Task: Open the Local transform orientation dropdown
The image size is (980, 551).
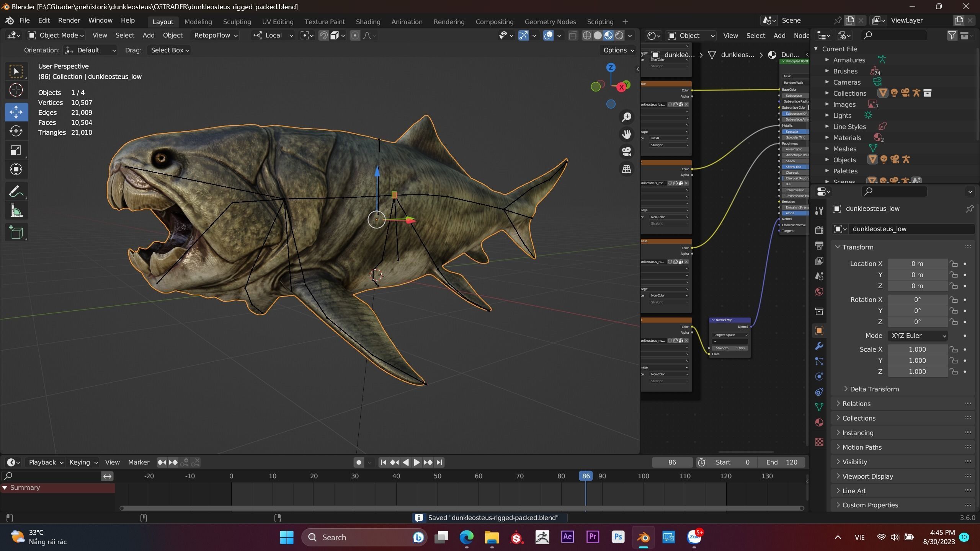Action: pos(273,35)
